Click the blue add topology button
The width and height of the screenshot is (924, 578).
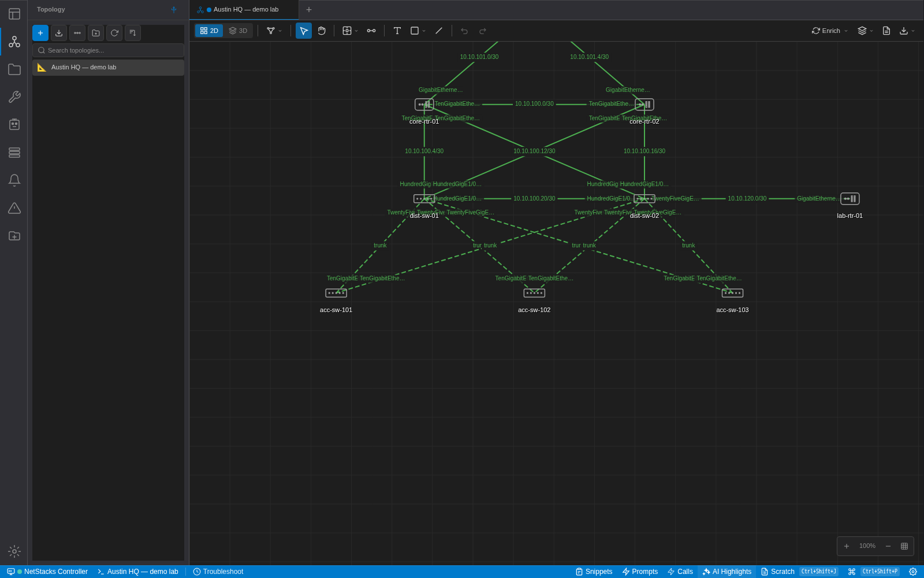[40, 33]
